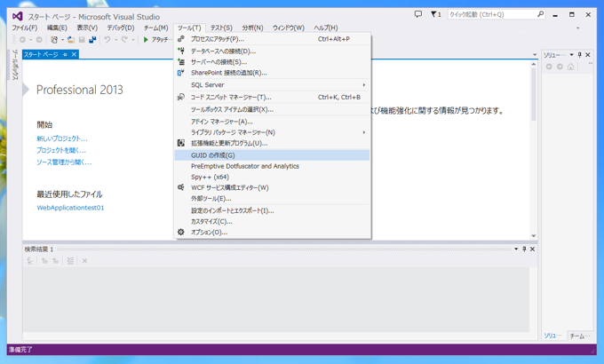Click previous result icon in search results

coord(44,261)
